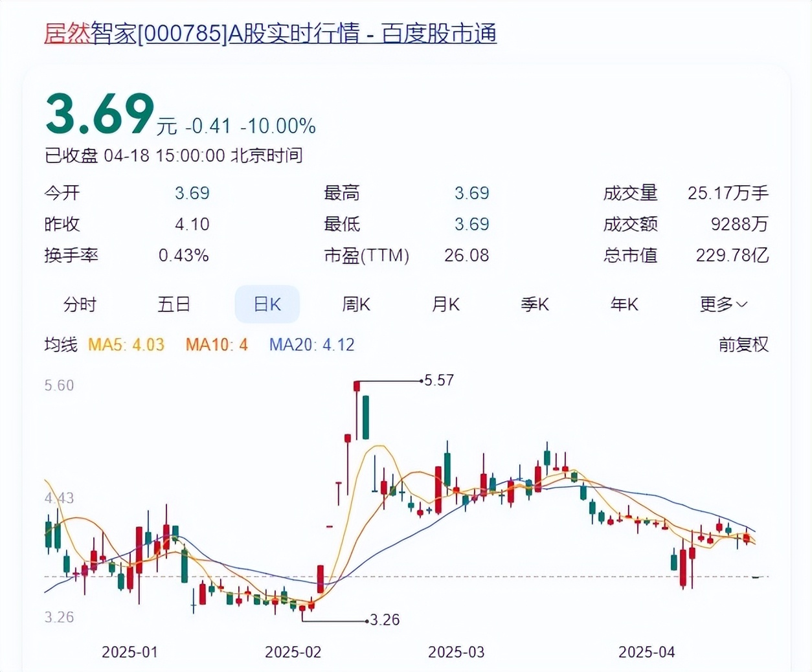Viewport: 812px width, 672px height.
Task: Click the -10.00% change percentage
Action: [x=278, y=126]
